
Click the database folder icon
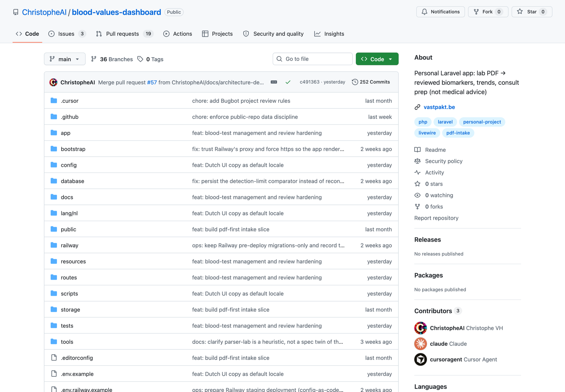[54, 181]
